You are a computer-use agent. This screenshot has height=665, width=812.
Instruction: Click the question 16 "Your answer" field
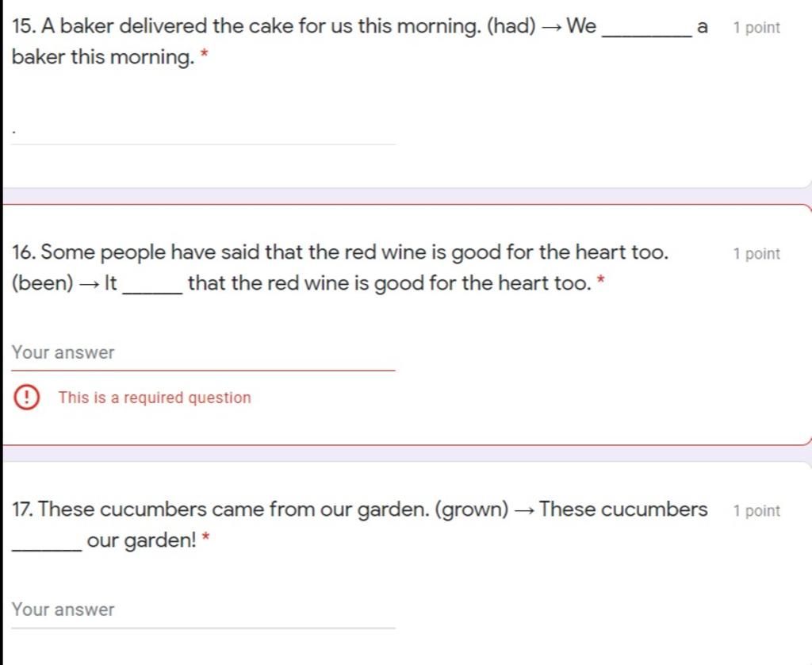point(204,353)
